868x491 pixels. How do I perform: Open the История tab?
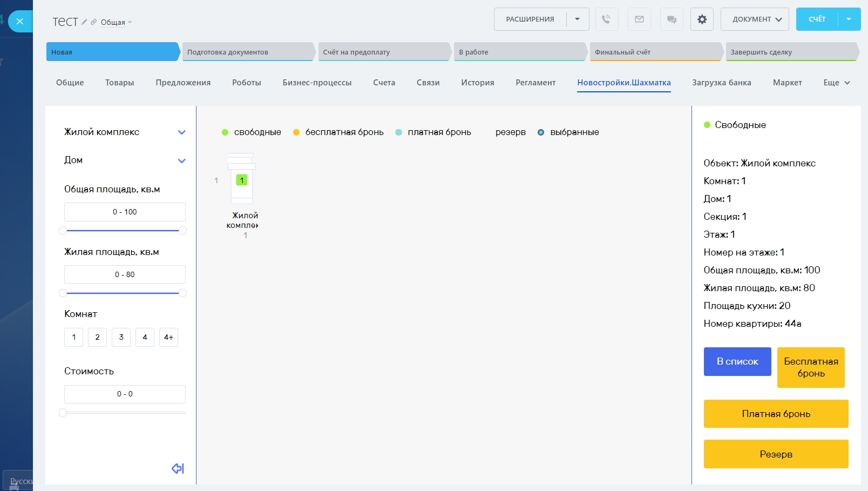point(477,83)
